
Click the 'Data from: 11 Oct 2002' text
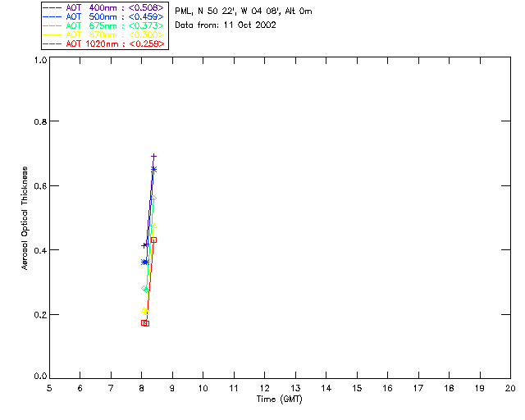[x=226, y=25]
